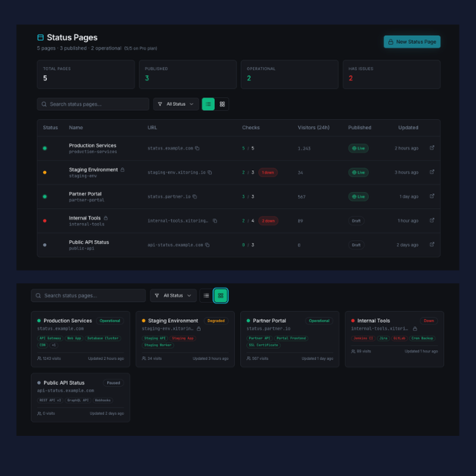Click Degraded badge on Staging Environment card
This screenshot has height=476, width=476.
tap(216, 321)
